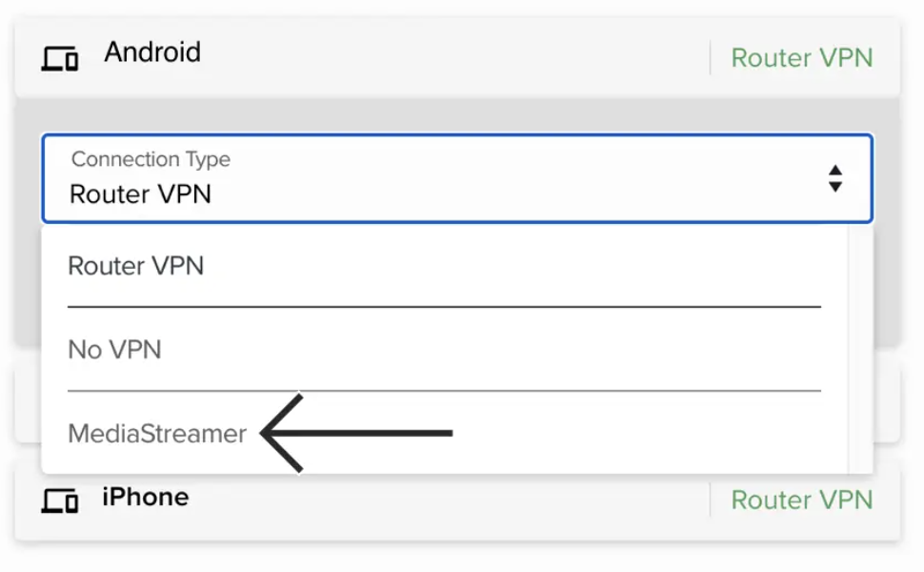Image resolution: width=924 pixels, height=572 pixels.
Task: Click the iPhone device name
Action: tap(146, 497)
